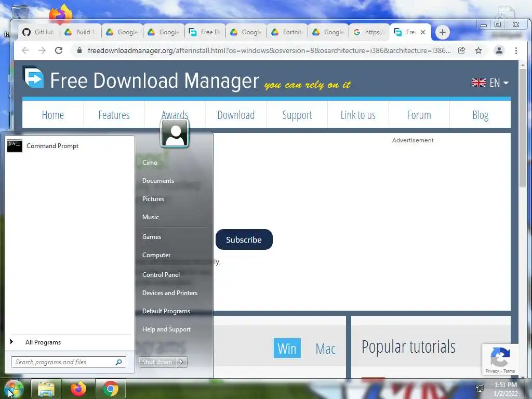The height and width of the screenshot is (399, 532).
Task: Open Control Panel
Action: pos(161,275)
